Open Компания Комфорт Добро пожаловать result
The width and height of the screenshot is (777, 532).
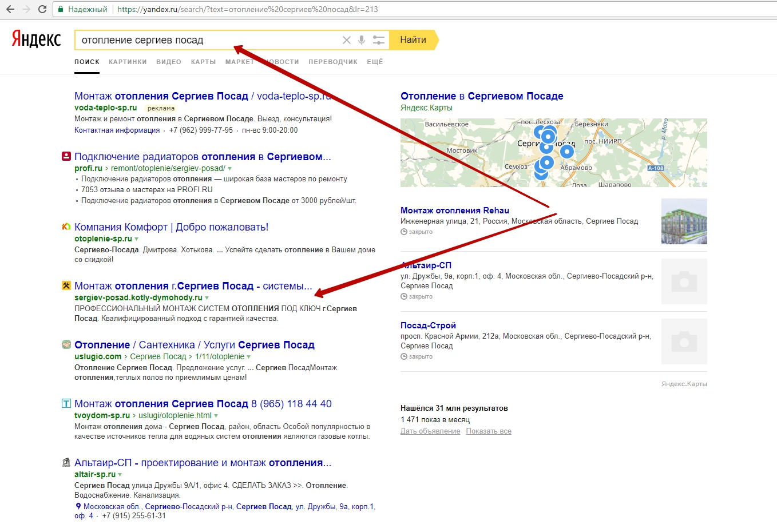(171, 227)
